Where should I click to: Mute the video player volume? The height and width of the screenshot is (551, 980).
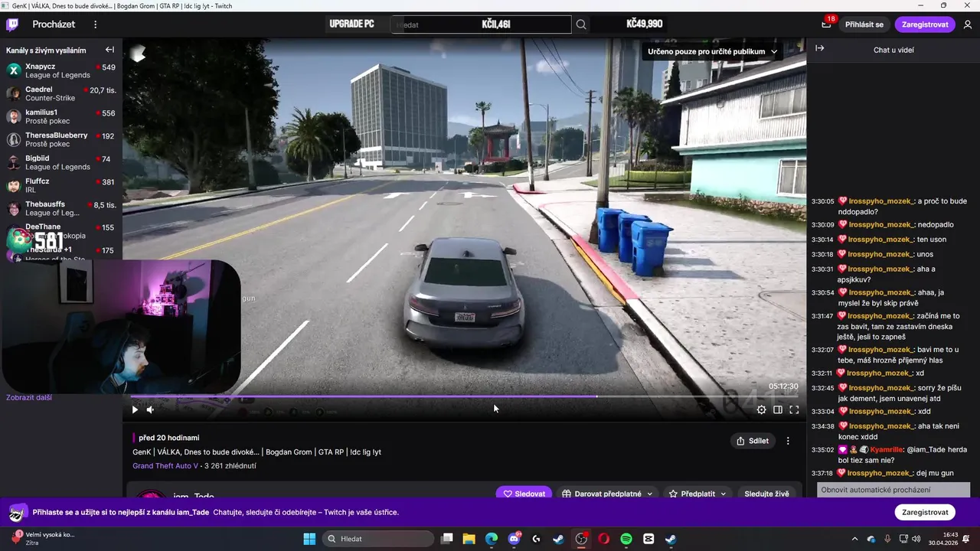coord(150,409)
